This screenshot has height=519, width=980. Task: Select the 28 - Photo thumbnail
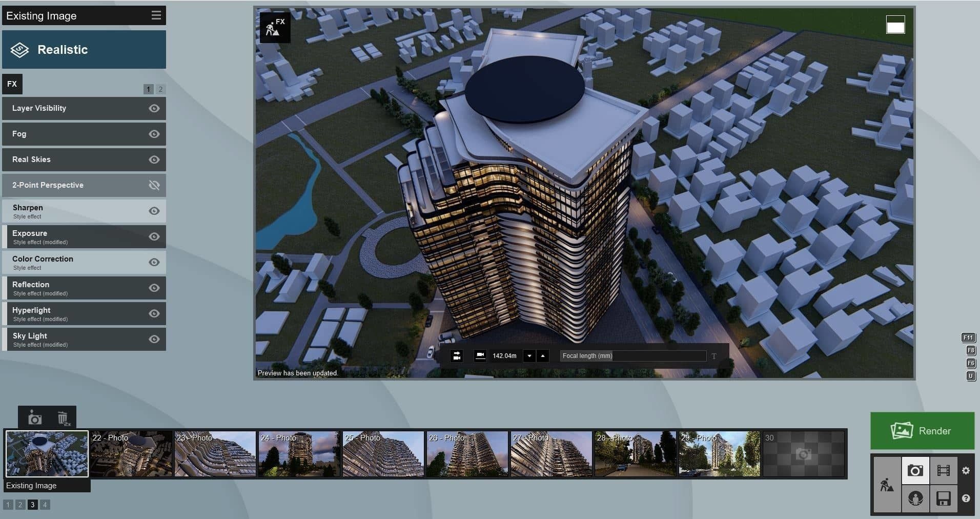[x=636, y=454]
